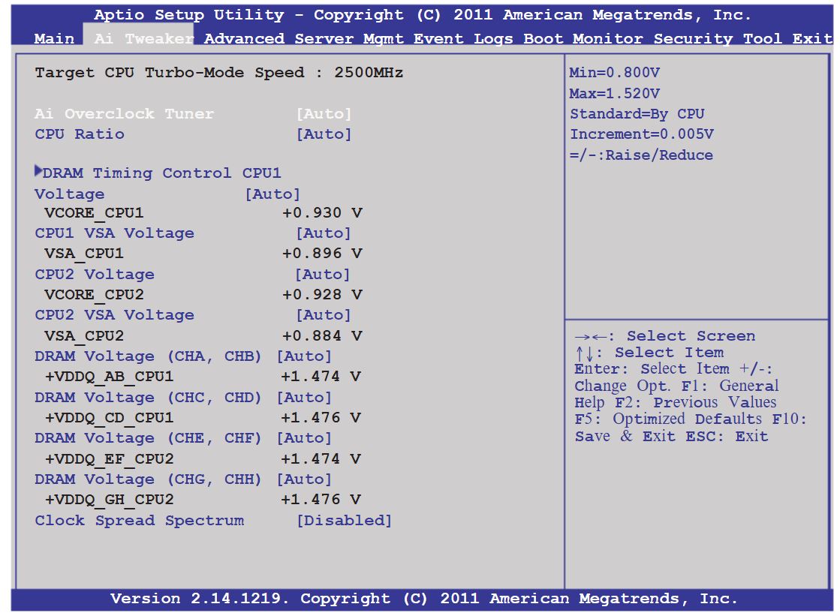840x616 pixels.
Task: Select CPU1 VSA Voltage setting
Action: [115, 233]
